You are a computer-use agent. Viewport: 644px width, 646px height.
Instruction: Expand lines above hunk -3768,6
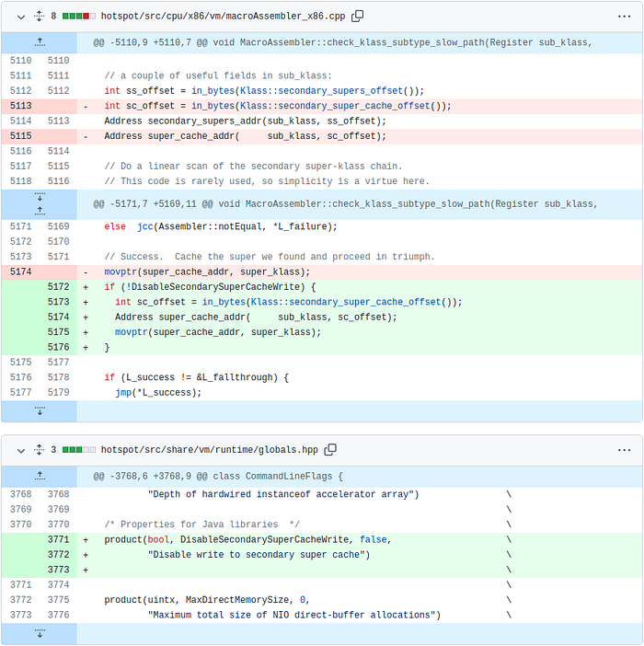click(40, 477)
